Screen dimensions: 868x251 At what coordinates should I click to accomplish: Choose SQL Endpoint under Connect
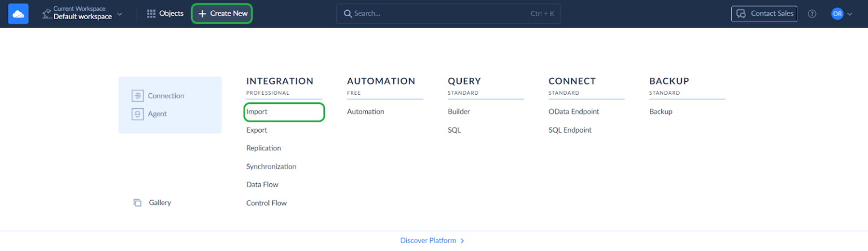click(x=570, y=130)
